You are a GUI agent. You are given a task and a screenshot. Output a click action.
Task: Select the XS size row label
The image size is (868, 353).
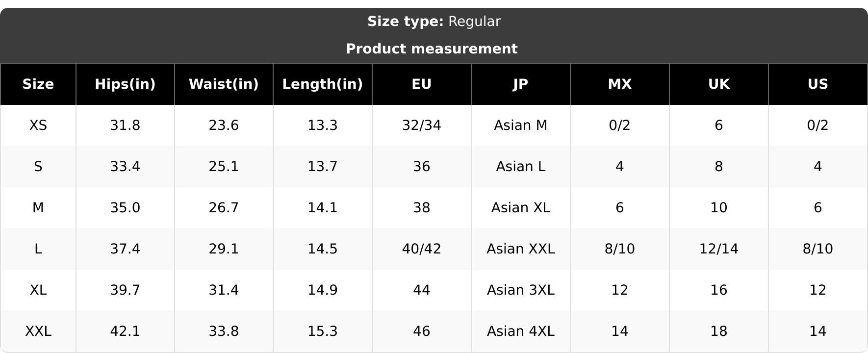[x=38, y=126]
